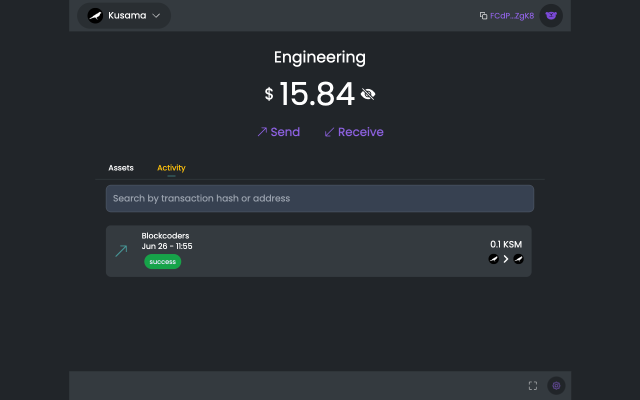Open the Kusama network selector dropdown
The image size is (640, 400).
tap(124, 16)
